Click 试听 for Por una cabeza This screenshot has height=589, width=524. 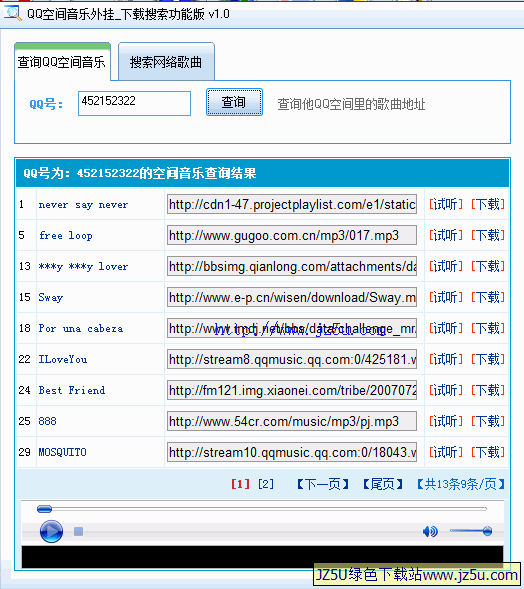(x=445, y=328)
